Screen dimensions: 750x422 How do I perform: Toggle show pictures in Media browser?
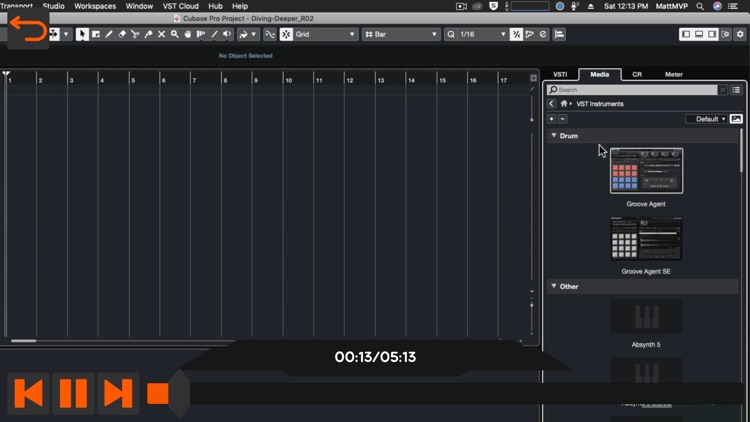[736, 119]
